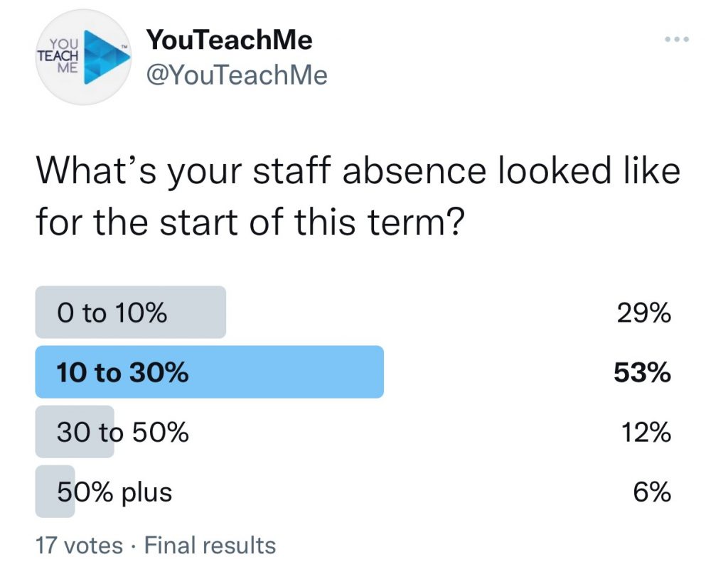The width and height of the screenshot is (728, 574).
Task: Click the poll question text
Action: tap(358, 196)
